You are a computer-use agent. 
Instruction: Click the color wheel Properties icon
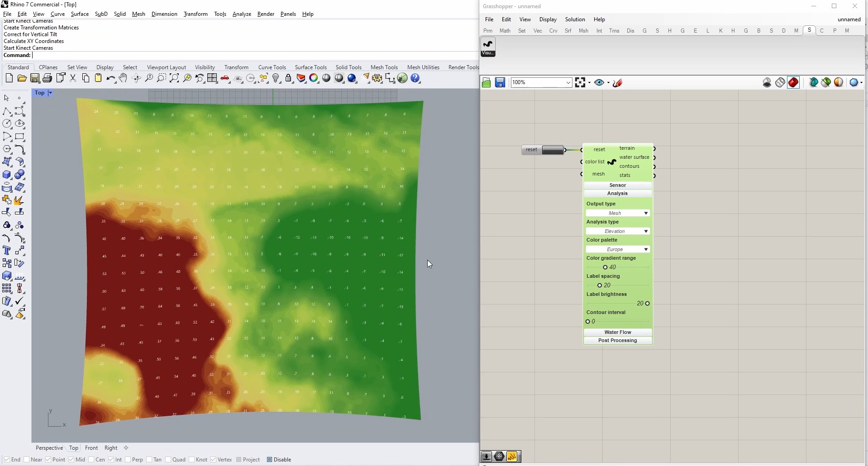314,78
